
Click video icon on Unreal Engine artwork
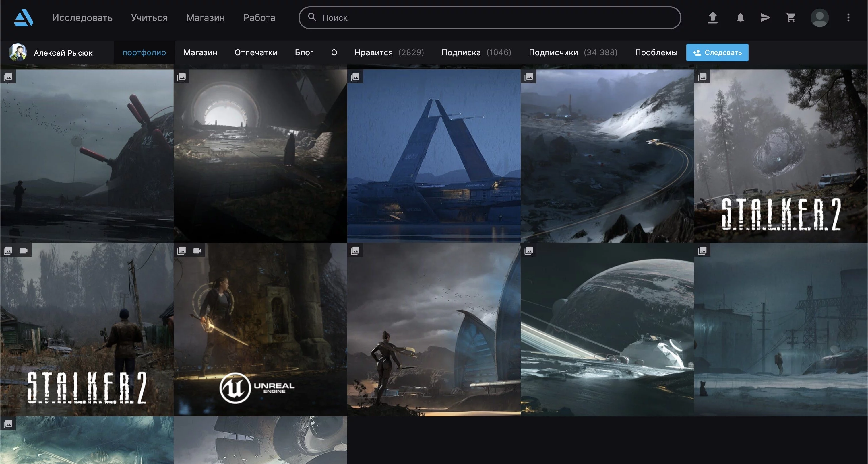[x=197, y=251]
